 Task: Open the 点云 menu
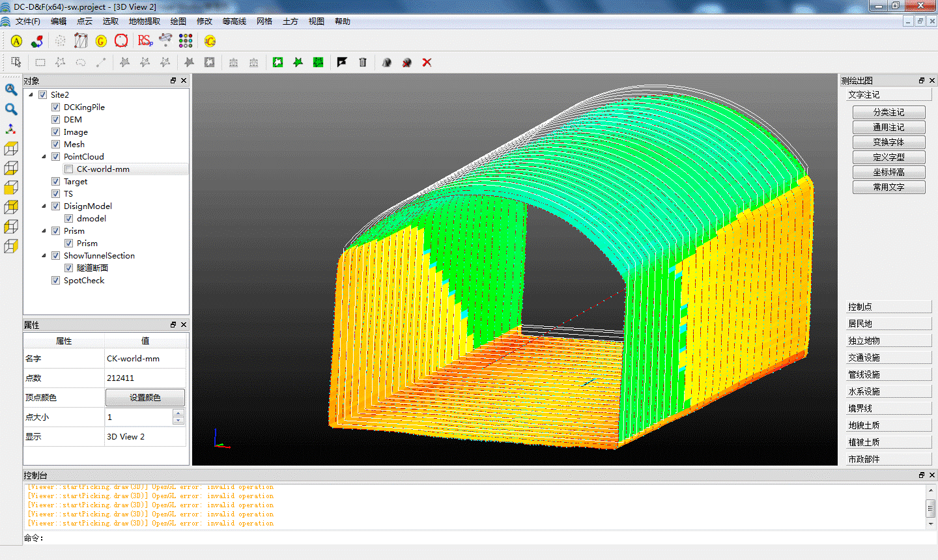85,21
